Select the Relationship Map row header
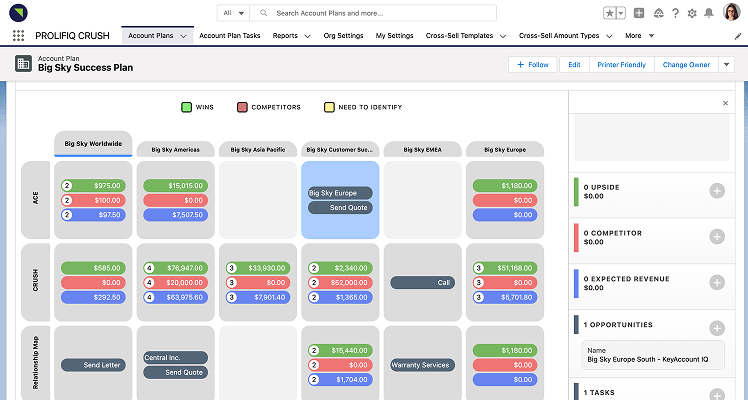This screenshot has height=400, width=748. click(36, 363)
